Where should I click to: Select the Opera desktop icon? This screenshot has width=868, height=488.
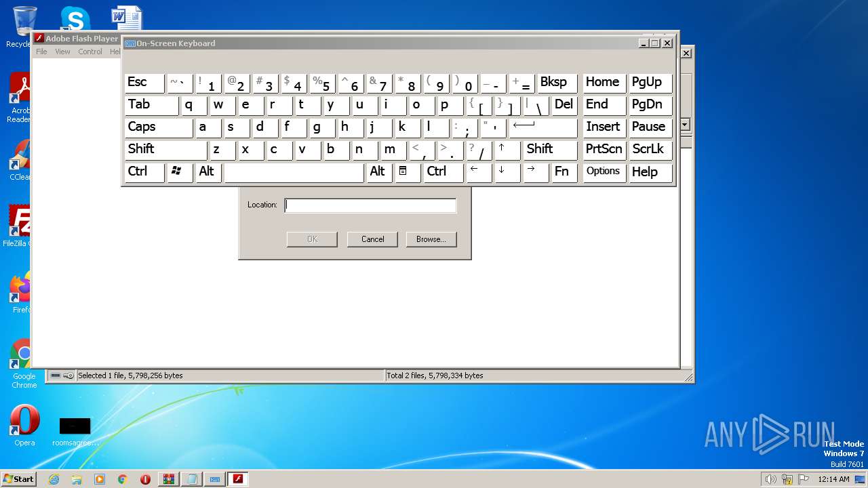[x=24, y=426]
